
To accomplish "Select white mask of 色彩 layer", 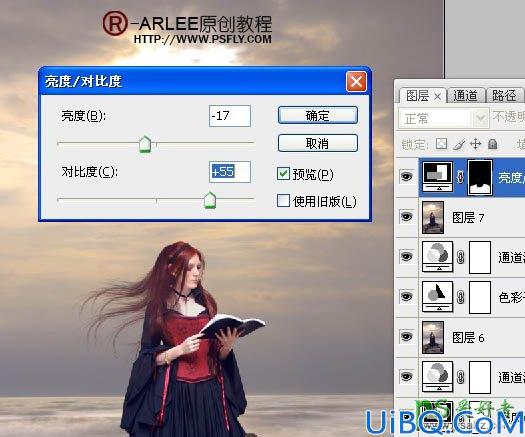I will 480,297.
